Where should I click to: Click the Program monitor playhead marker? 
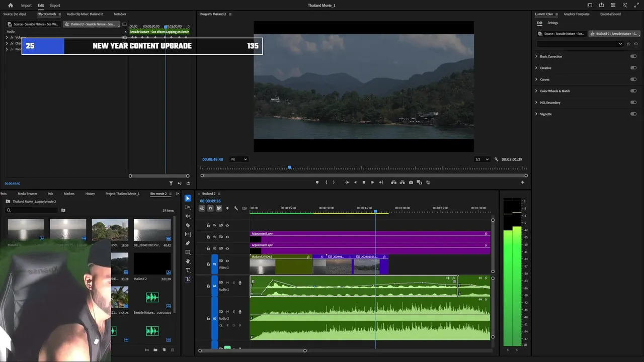(289, 167)
